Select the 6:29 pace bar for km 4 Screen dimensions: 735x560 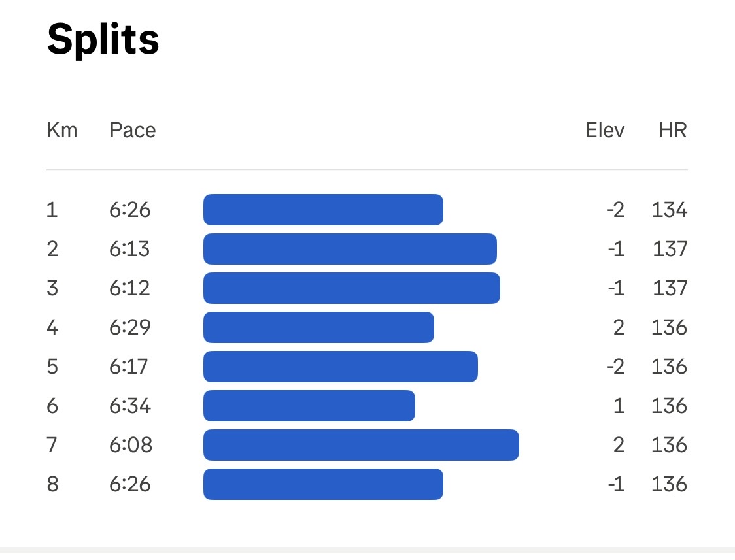pyautogui.click(x=318, y=327)
